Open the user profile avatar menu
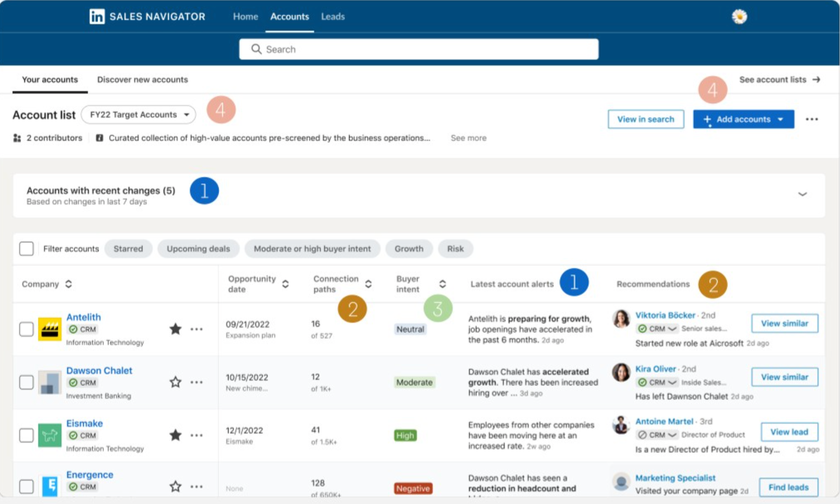 click(739, 17)
